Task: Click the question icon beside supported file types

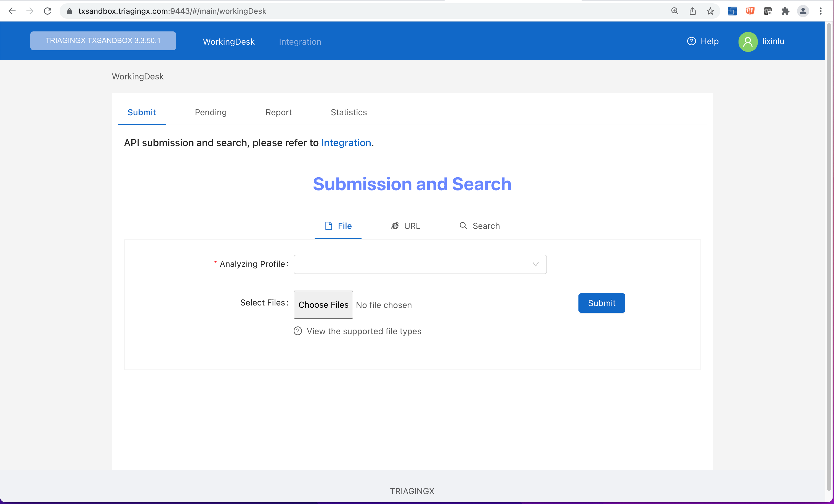Action: click(x=298, y=331)
